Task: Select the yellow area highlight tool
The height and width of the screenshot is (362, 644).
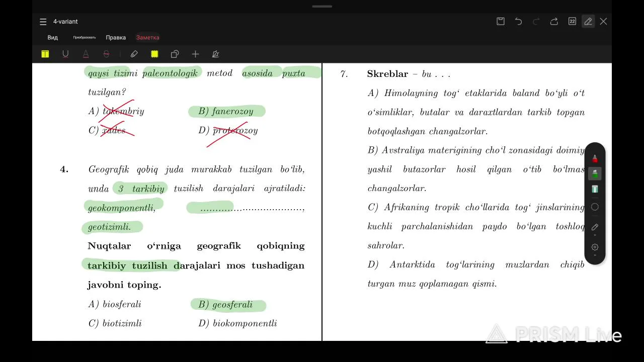Action: [x=154, y=54]
